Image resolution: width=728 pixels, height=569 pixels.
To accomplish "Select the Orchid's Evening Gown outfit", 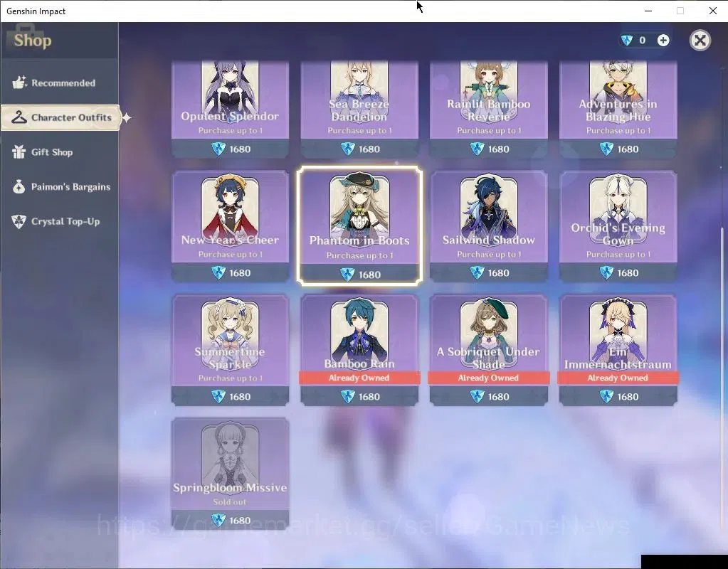I will [x=618, y=226].
